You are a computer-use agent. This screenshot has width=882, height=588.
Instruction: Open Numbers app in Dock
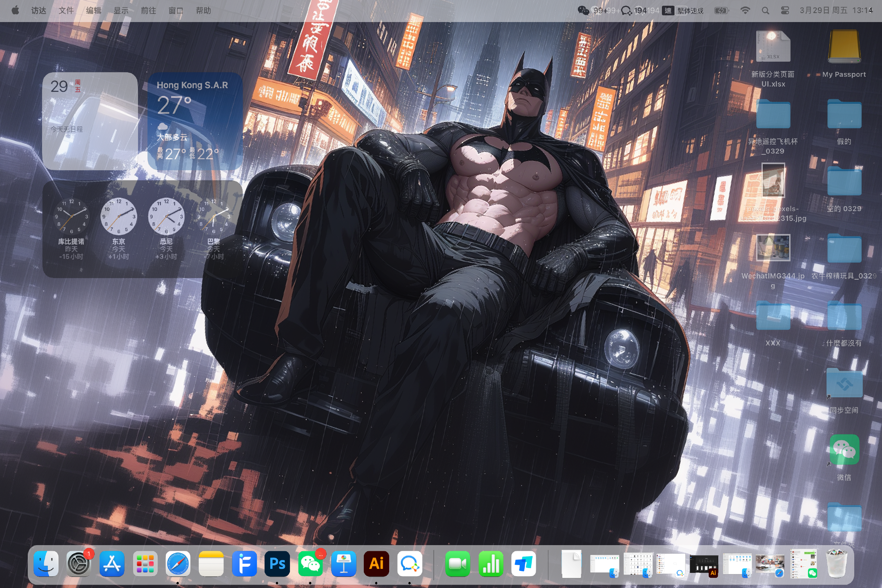pos(490,564)
